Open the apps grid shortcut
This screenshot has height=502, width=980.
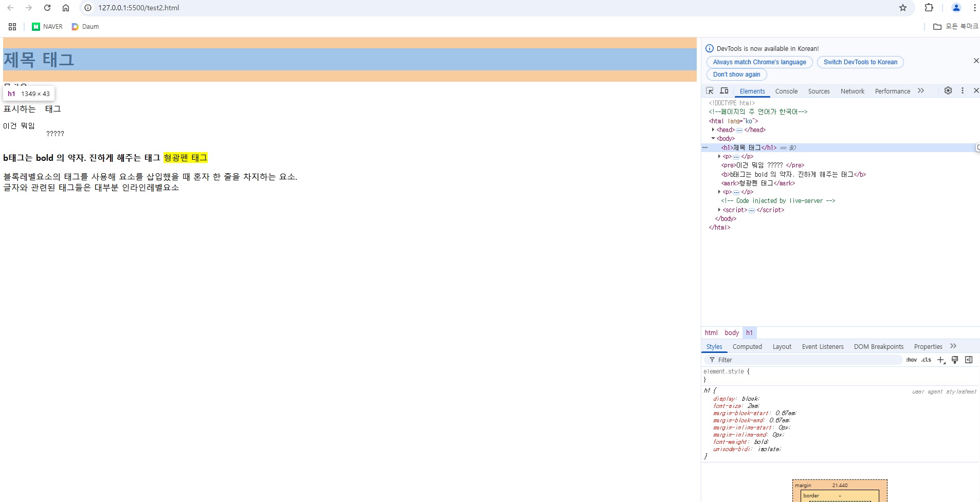[12, 27]
